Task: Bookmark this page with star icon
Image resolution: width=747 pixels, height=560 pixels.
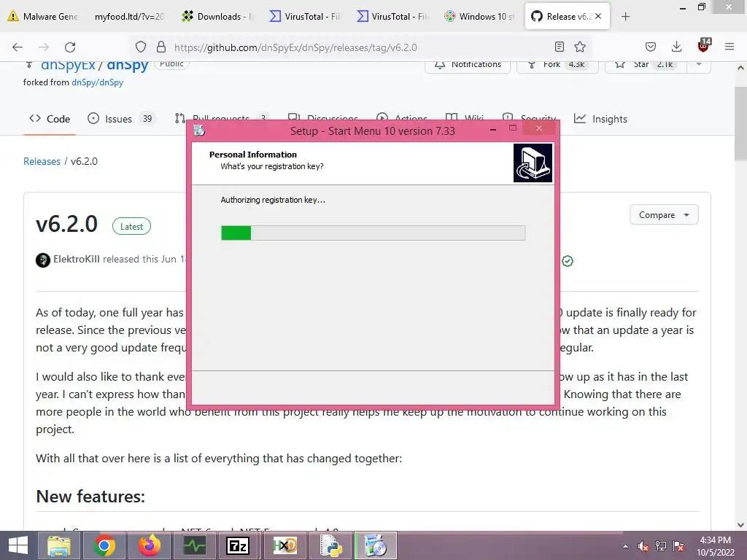Action: 580,47
